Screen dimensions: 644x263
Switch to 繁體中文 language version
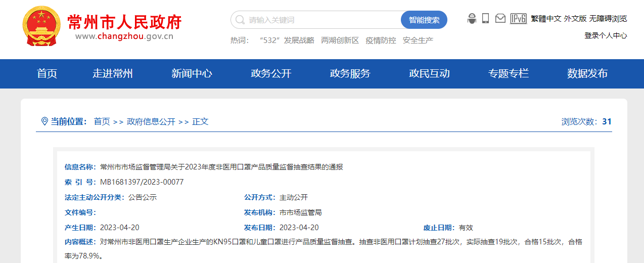(546, 19)
